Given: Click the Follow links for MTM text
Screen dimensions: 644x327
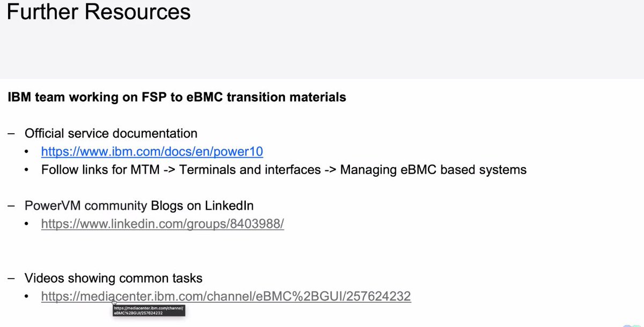Looking at the screenshot, I should click(107, 170).
